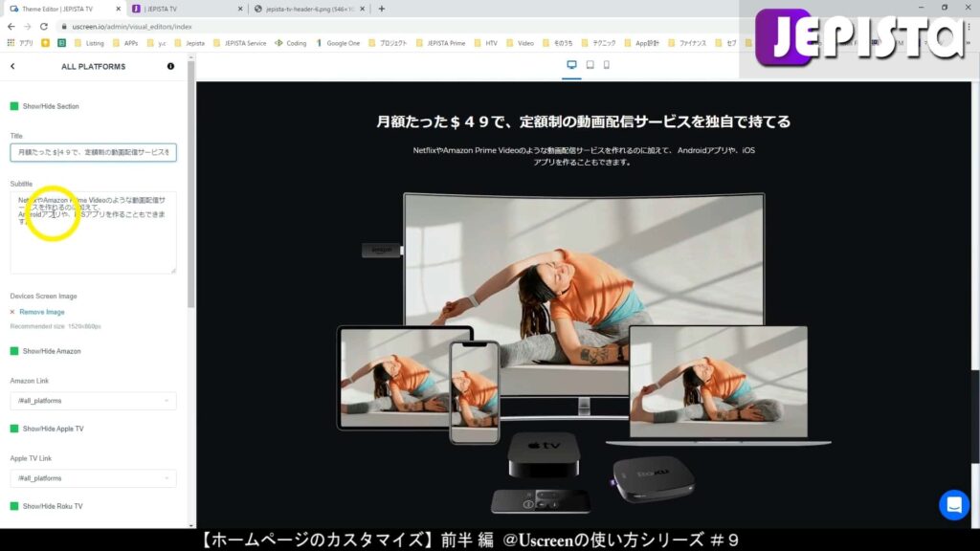The width and height of the screenshot is (980, 551).
Task: Close the Theme Editor tab
Action: coord(118,9)
